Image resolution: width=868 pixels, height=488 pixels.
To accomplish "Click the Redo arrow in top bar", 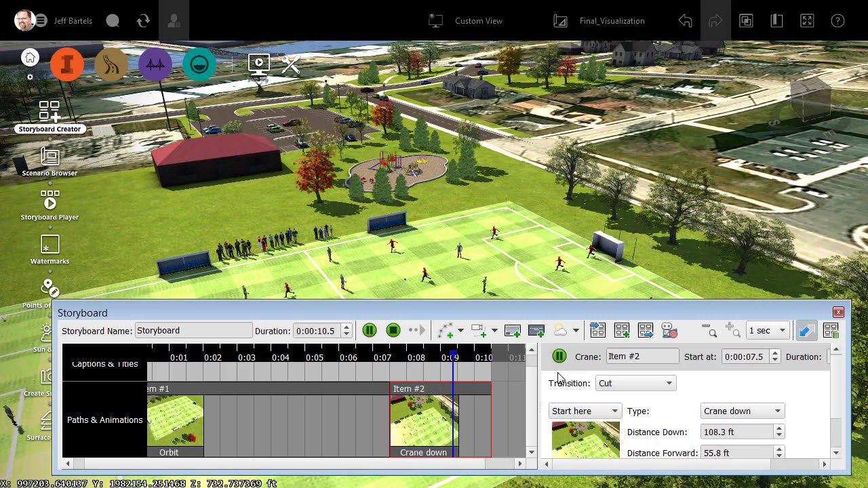I will [x=715, y=21].
